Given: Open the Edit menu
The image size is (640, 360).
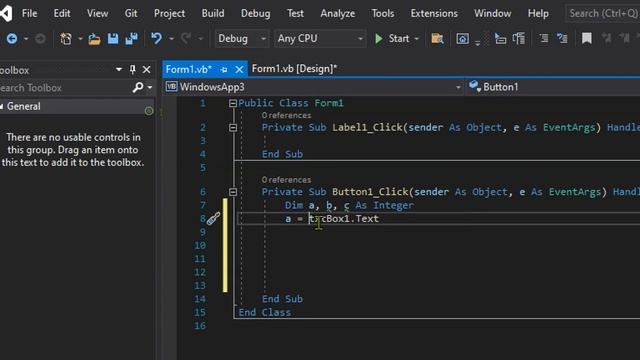Looking at the screenshot, I should [x=62, y=13].
